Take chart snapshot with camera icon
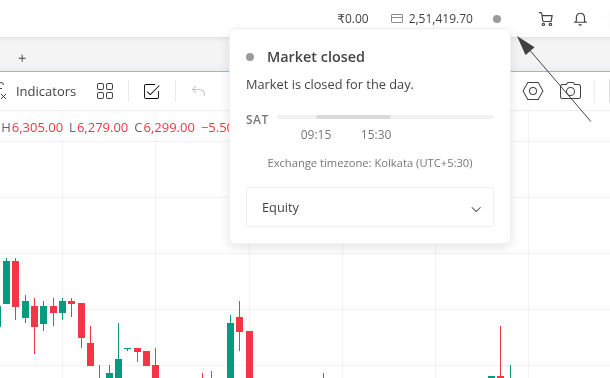610x378 pixels. 570,91
